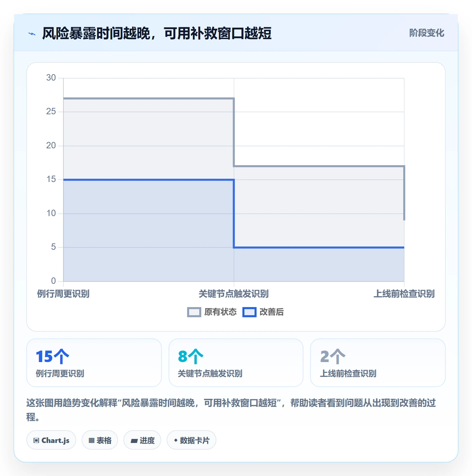Click the y-axis value 10
Viewport: 472px width, 476px height.
pos(51,213)
